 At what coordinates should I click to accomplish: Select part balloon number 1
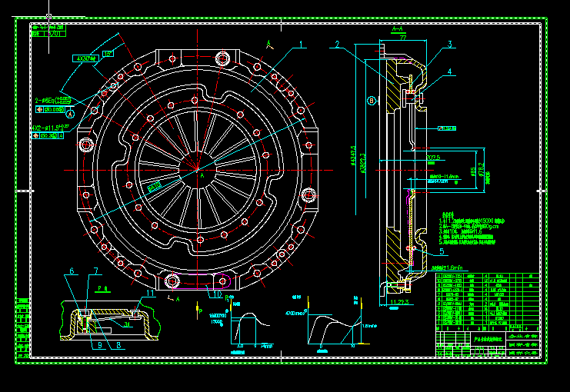301,45
